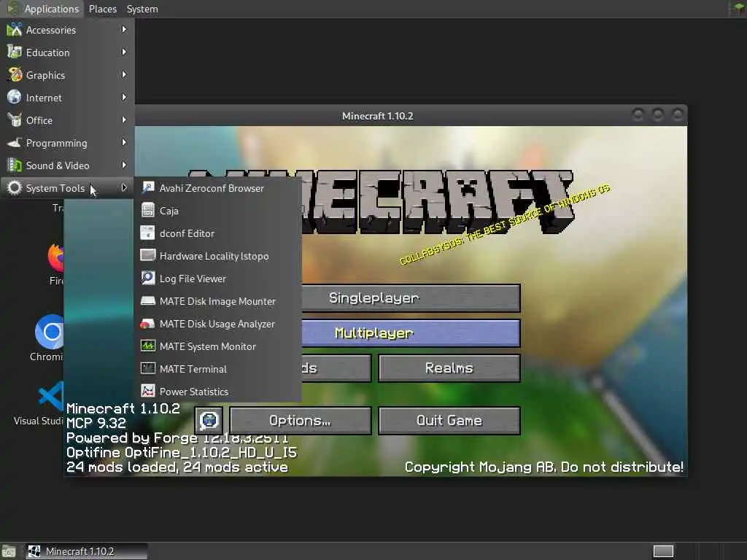This screenshot has width=747, height=560.
Task: Open dconf Editor from System Tools
Action: coord(218,233)
